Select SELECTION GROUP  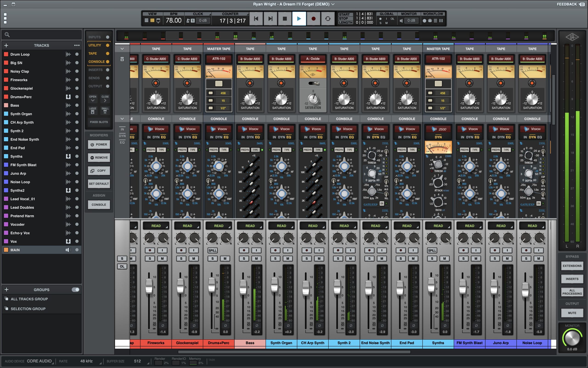pos(41,309)
